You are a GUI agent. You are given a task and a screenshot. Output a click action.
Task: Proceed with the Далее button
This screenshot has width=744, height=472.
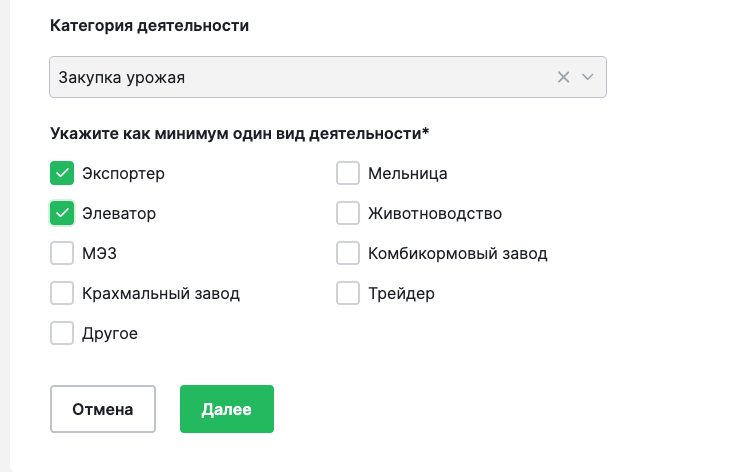tap(227, 409)
